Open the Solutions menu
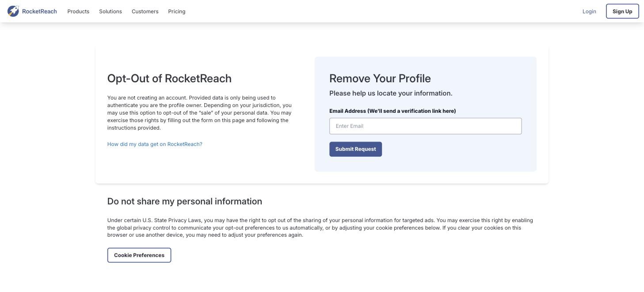 pos(111,12)
